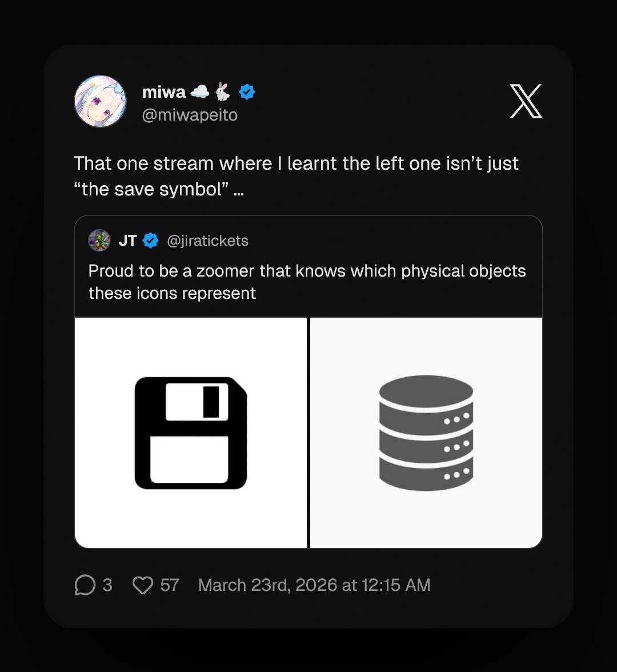Open the database stack icon image
Viewport: 617px width, 672px height.
pos(426,433)
